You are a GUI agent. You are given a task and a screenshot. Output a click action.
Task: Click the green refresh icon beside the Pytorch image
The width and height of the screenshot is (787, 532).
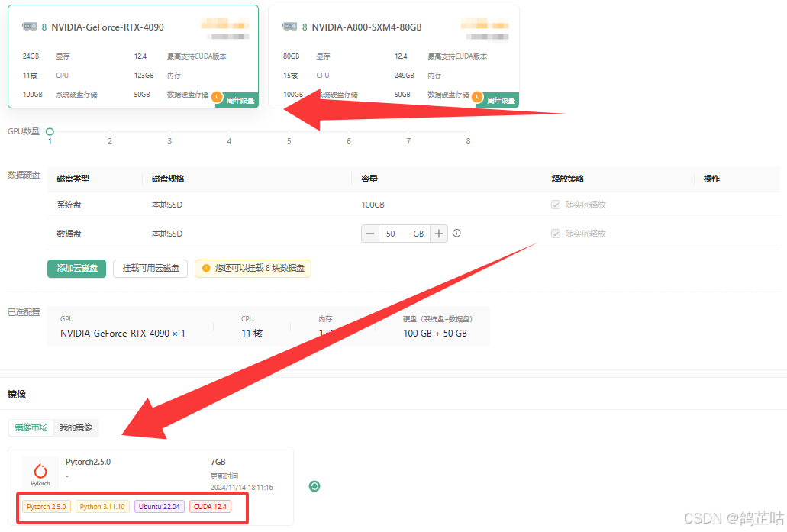click(314, 486)
